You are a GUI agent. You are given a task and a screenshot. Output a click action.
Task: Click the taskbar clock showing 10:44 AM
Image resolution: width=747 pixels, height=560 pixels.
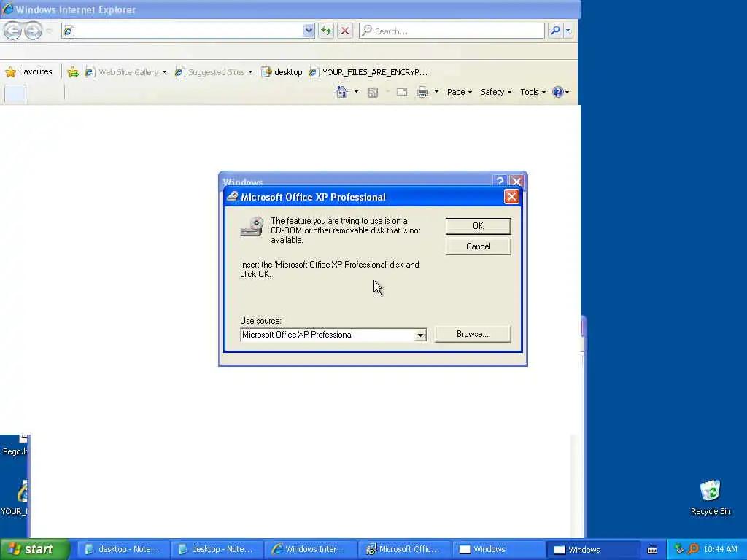coord(720,550)
